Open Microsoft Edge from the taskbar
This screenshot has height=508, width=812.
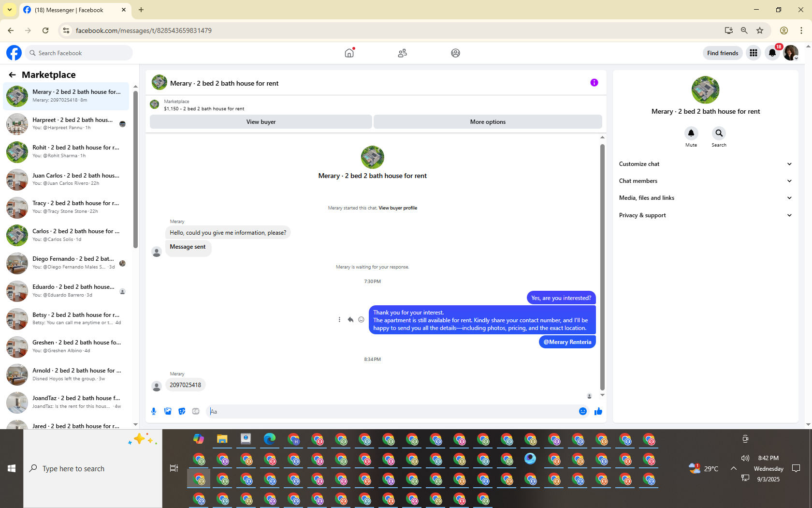[x=269, y=439]
